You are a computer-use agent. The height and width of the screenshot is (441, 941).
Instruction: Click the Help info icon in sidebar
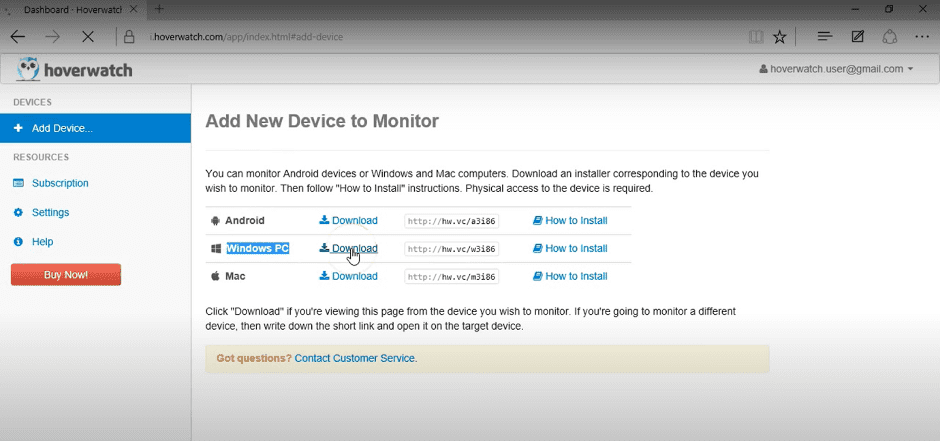point(19,242)
